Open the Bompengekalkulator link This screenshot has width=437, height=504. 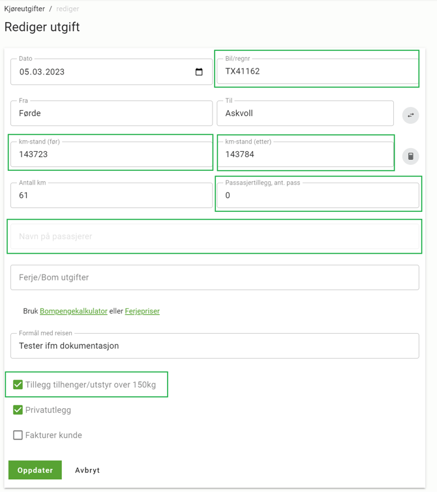pos(74,311)
